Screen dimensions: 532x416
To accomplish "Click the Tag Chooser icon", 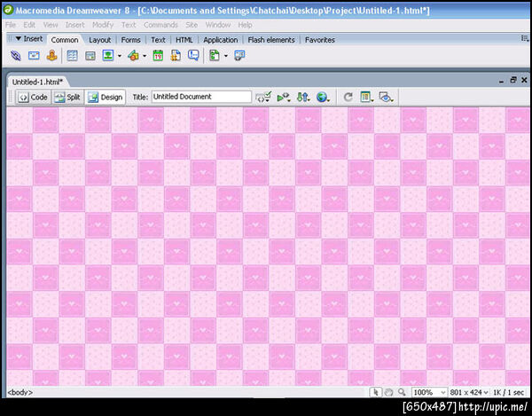I will click(239, 56).
